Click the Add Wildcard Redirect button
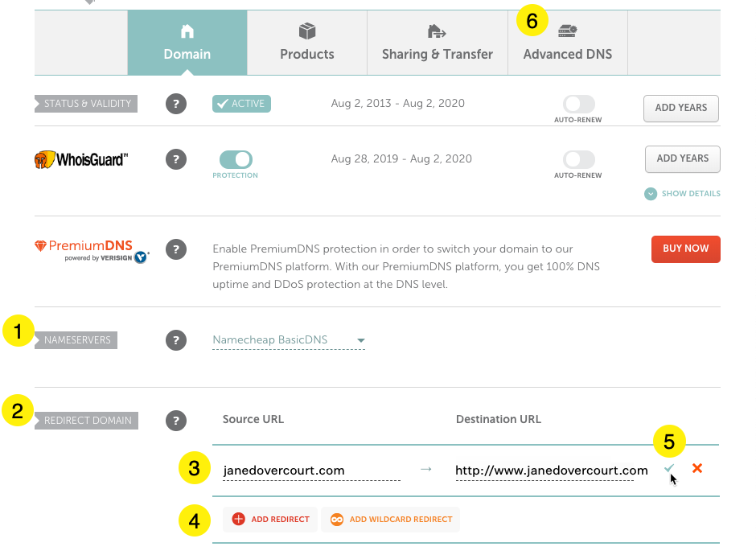Viewport: 756px width, 555px height. [391, 520]
